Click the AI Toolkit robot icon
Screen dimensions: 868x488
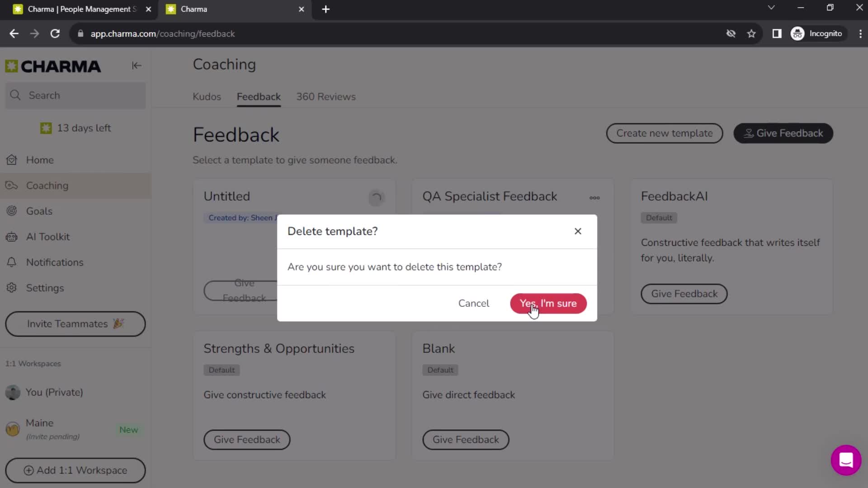click(x=12, y=237)
